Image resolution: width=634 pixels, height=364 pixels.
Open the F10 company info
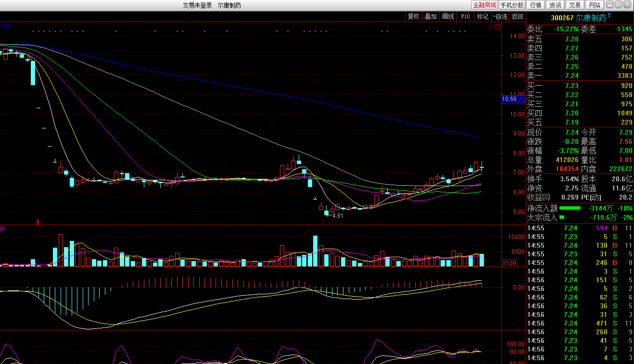tap(465, 16)
